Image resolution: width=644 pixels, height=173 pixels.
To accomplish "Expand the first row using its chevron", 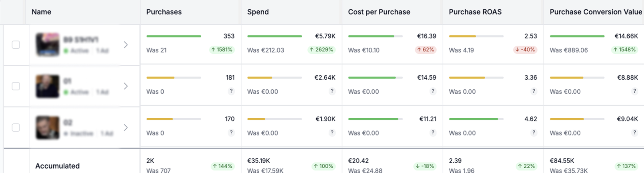I will click(126, 45).
